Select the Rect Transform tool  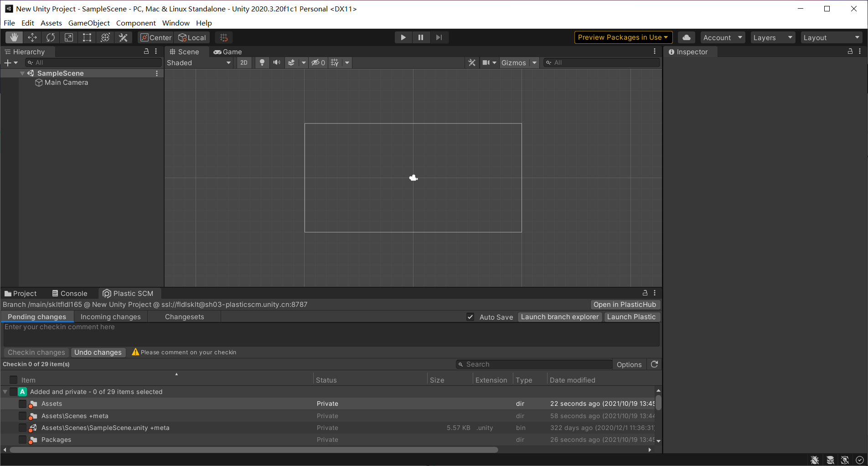[87, 37]
